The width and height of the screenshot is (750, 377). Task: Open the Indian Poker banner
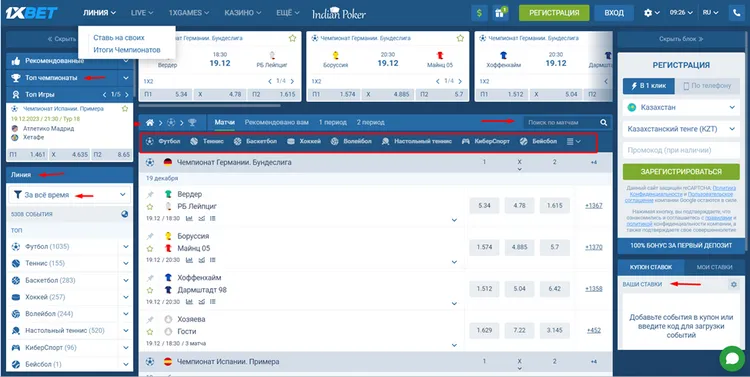pos(339,13)
